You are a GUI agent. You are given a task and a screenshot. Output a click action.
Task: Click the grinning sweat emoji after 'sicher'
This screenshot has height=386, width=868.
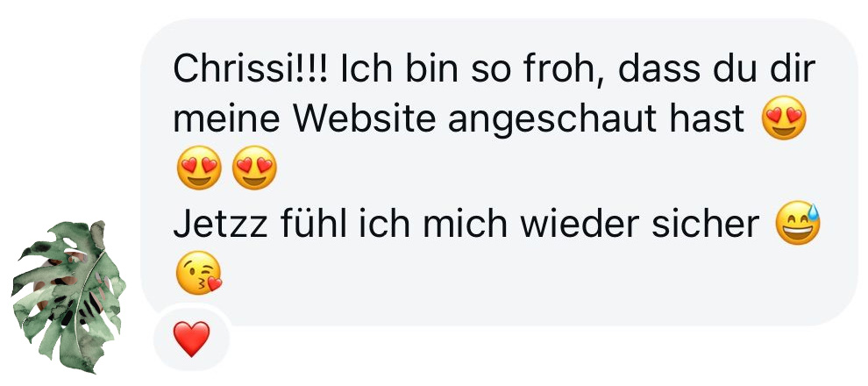[798, 223]
